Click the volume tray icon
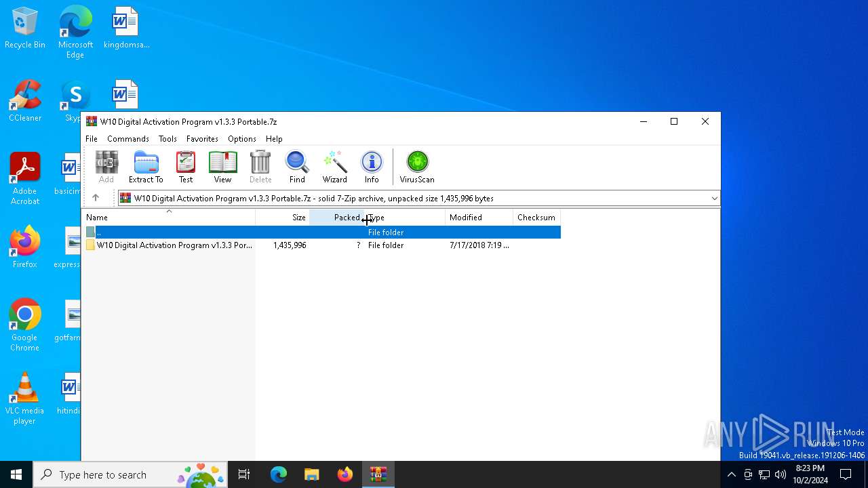This screenshot has height=488, width=868. [x=781, y=474]
